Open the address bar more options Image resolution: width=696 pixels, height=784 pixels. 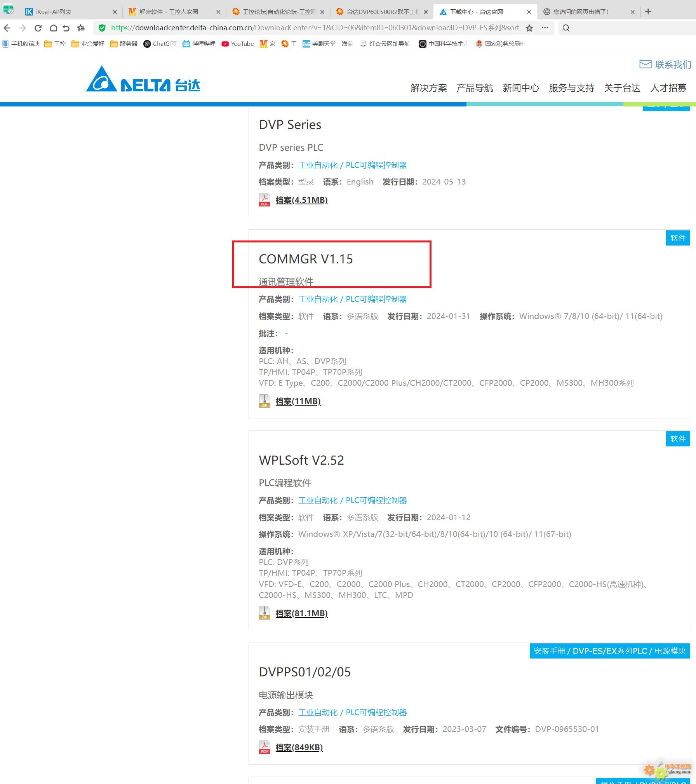click(x=545, y=28)
